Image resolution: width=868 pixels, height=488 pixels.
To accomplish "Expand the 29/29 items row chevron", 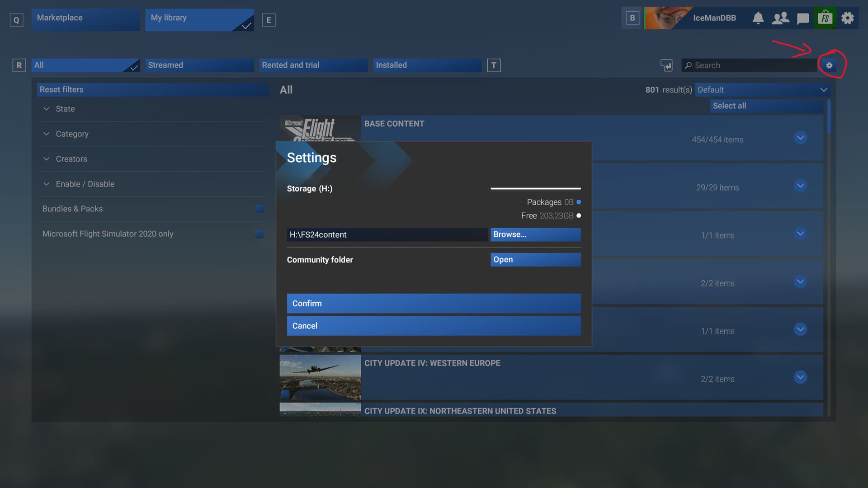I will pos(800,186).
